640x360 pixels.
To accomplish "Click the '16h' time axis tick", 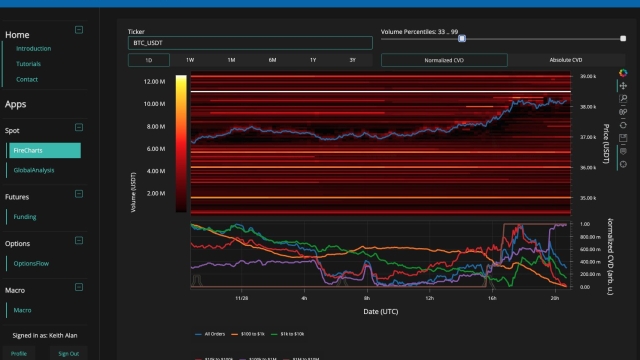I will (492, 298).
